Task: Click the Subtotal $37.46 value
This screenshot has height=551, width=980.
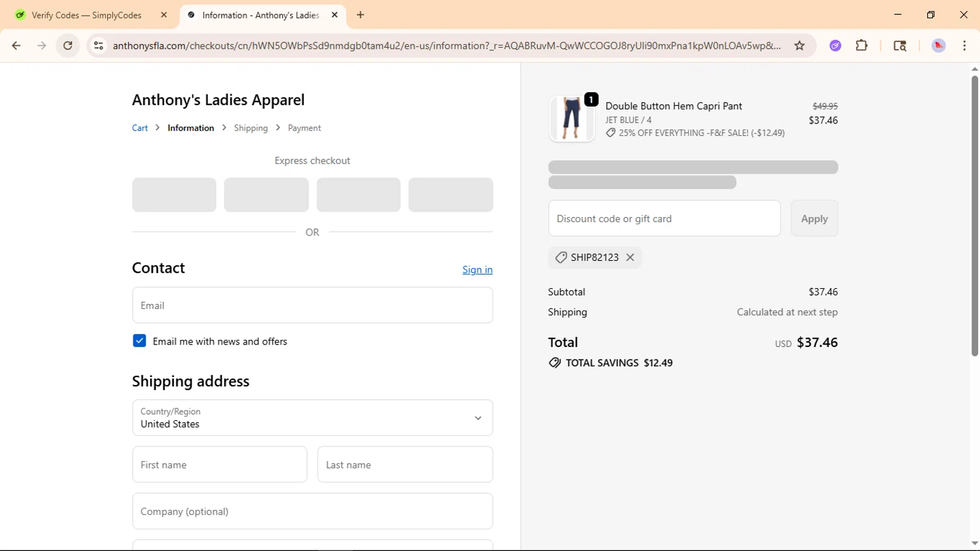Action: pos(823,292)
